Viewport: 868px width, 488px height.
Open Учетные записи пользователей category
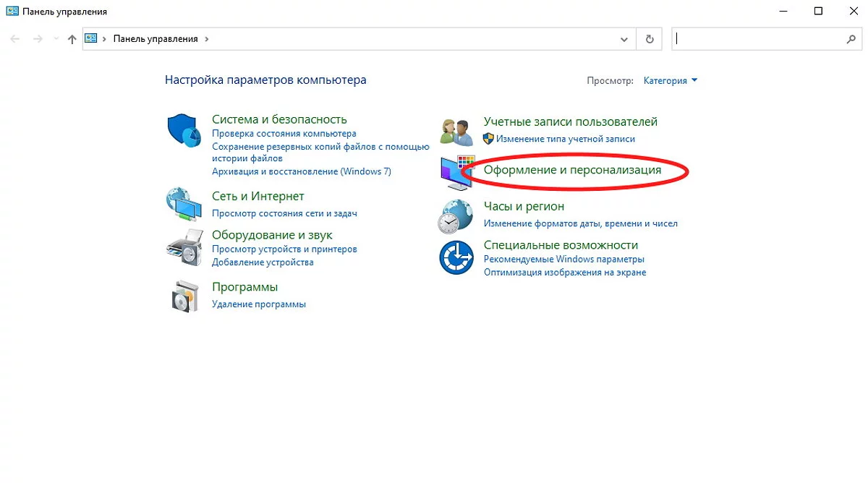pyautogui.click(x=571, y=121)
